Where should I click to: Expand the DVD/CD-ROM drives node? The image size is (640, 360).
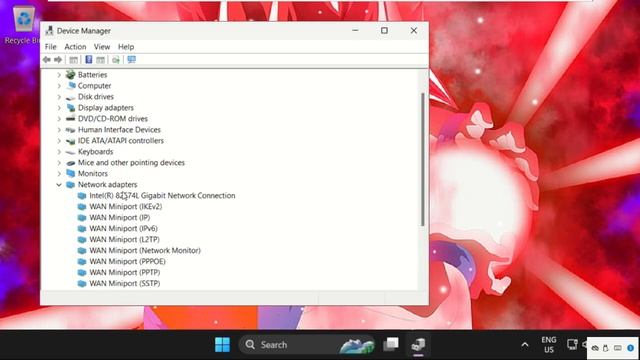(x=59, y=119)
